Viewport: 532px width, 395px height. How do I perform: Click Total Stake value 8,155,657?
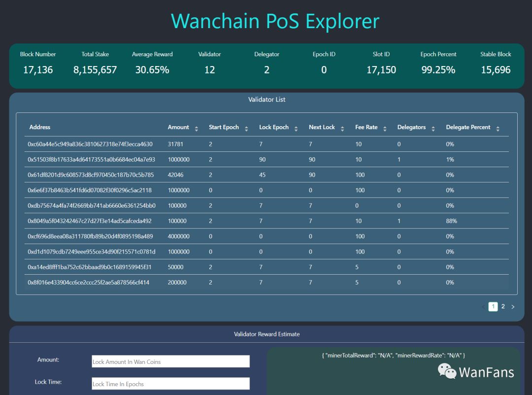tap(95, 70)
